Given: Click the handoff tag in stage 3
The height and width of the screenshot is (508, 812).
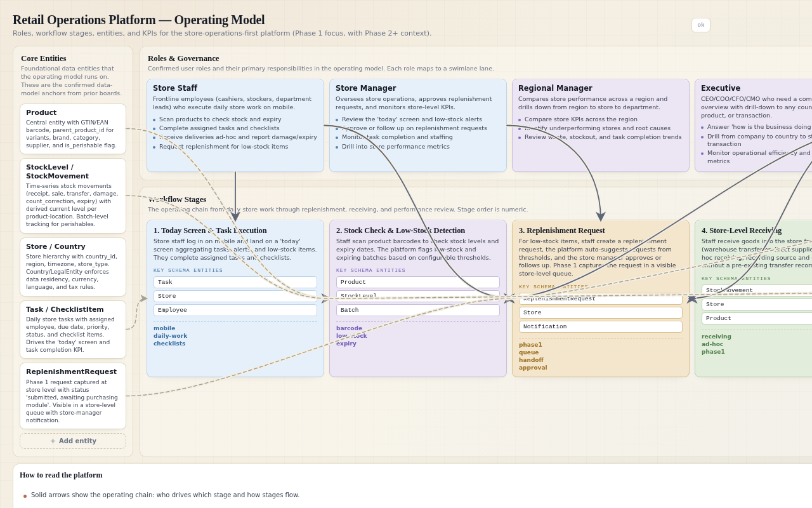Looking at the screenshot, I should 531,360.
